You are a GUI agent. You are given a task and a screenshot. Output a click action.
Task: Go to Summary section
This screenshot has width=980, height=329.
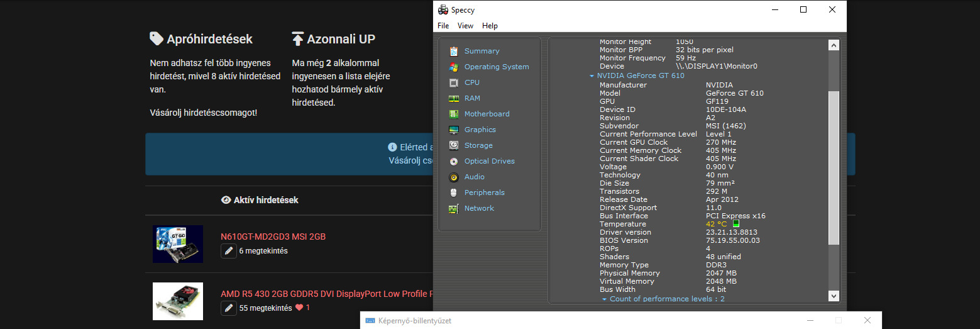pyautogui.click(x=482, y=51)
